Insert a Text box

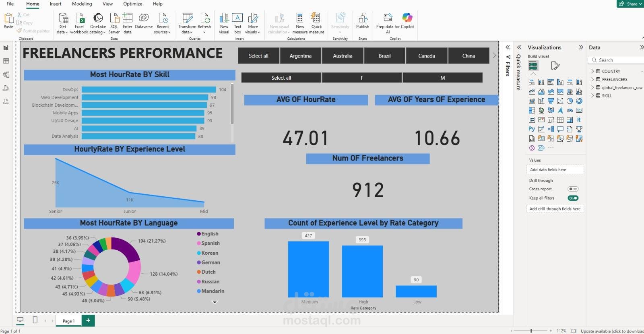(x=238, y=23)
